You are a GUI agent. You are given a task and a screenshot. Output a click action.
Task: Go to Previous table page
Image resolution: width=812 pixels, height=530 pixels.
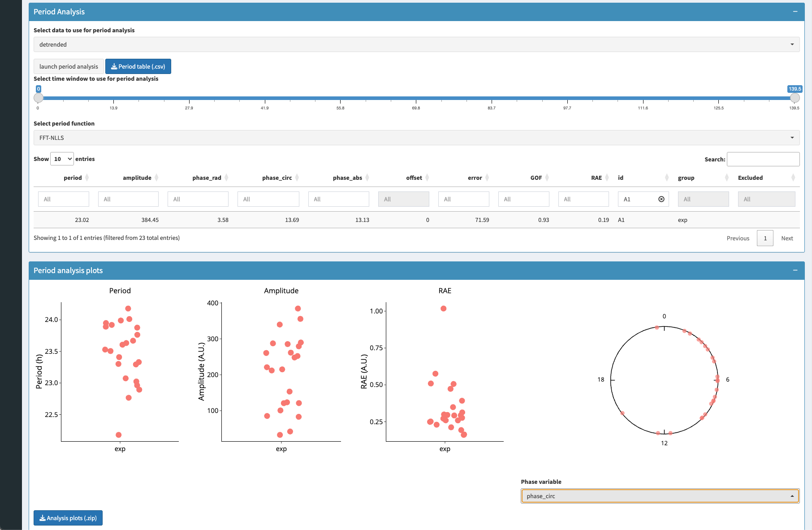738,238
